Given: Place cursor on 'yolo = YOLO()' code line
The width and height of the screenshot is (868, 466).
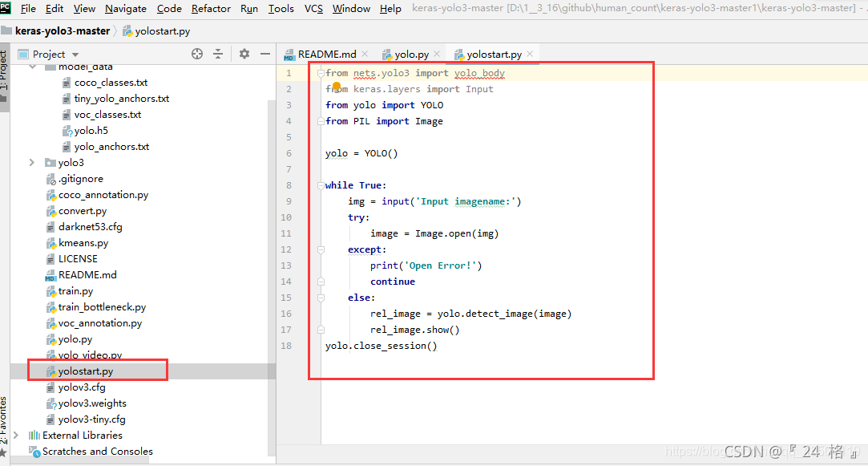Looking at the screenshot, I should (361, 153).
